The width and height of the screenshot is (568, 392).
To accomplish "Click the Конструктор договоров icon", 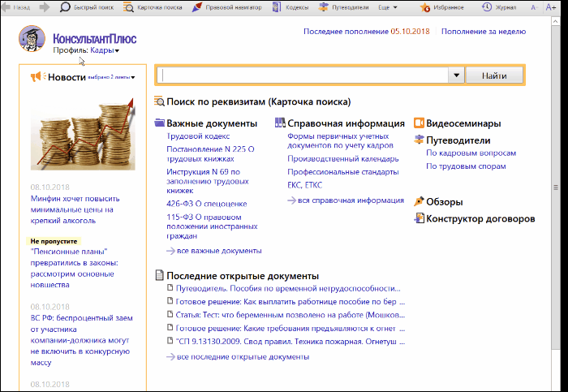I will [x=420, y=218].
